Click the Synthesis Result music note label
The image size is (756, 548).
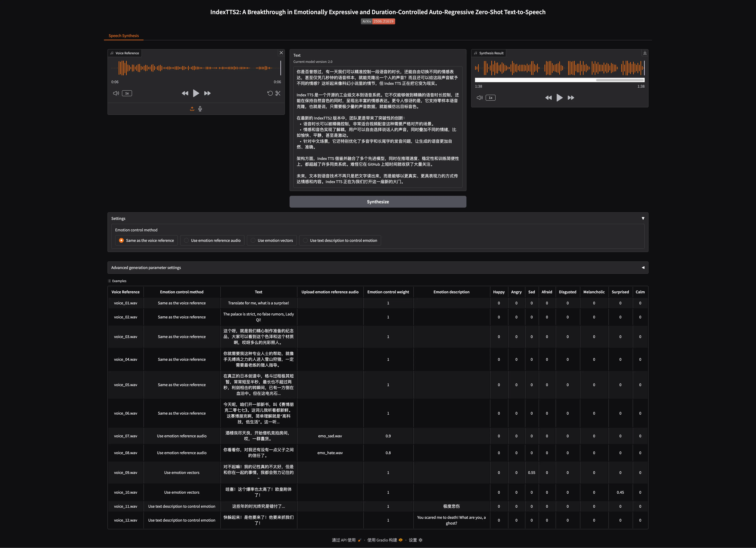click(x=489, y=53)
